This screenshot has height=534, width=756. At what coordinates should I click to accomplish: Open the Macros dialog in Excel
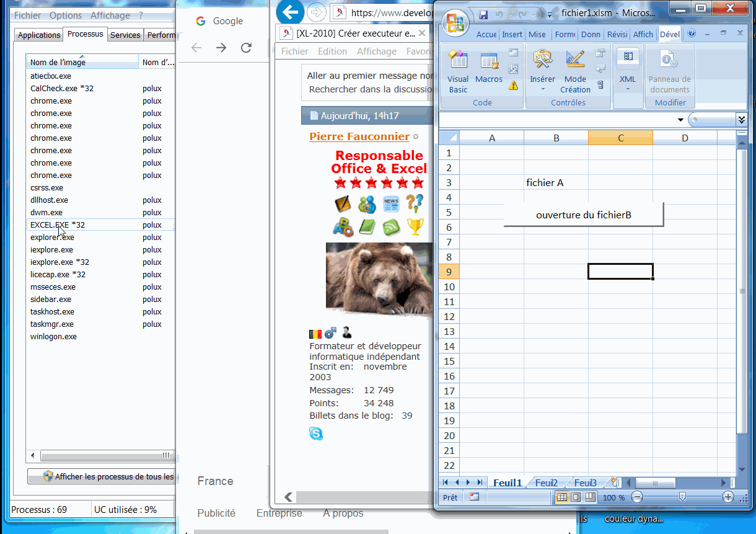point(489,67)
